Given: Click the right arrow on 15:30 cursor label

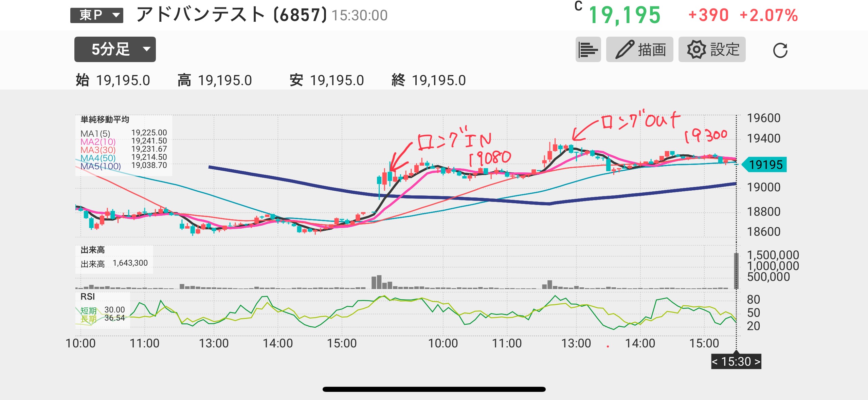Looking at the screenshot, I should (x=757, y=362).
